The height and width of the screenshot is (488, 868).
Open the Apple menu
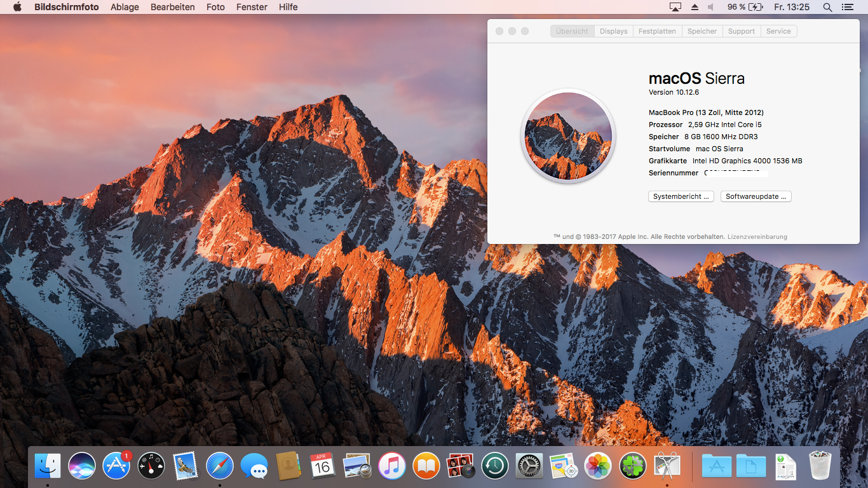pyautogui.click(x=17, y=7)
